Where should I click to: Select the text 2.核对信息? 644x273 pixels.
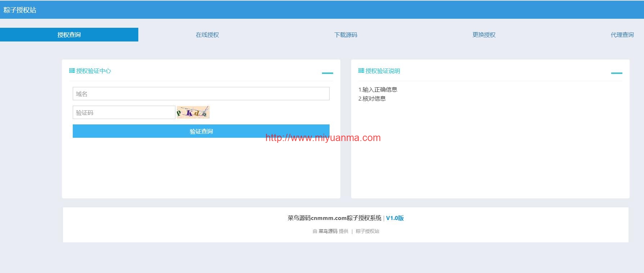point(372,98)
